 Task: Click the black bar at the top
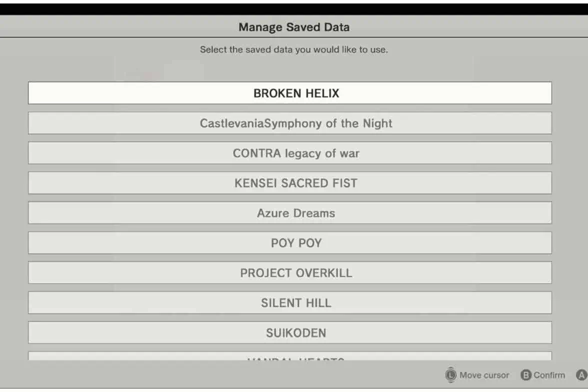(x=294, y=8)
